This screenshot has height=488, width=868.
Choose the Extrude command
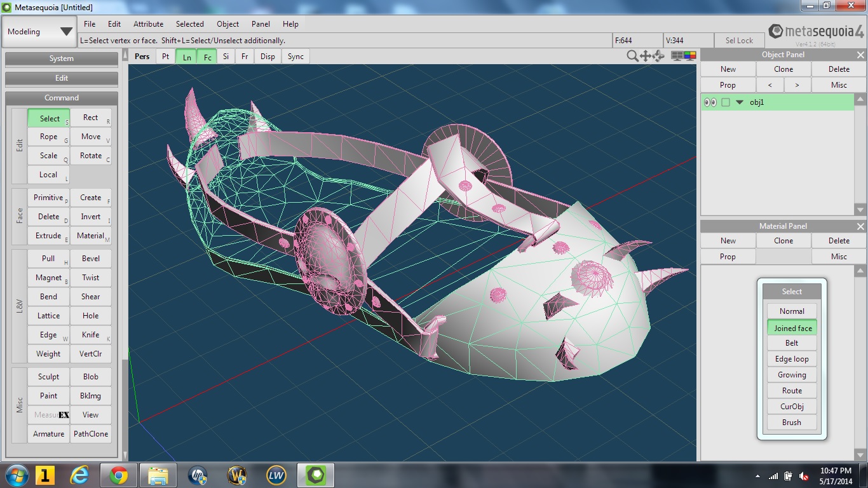tap(48, 236)
